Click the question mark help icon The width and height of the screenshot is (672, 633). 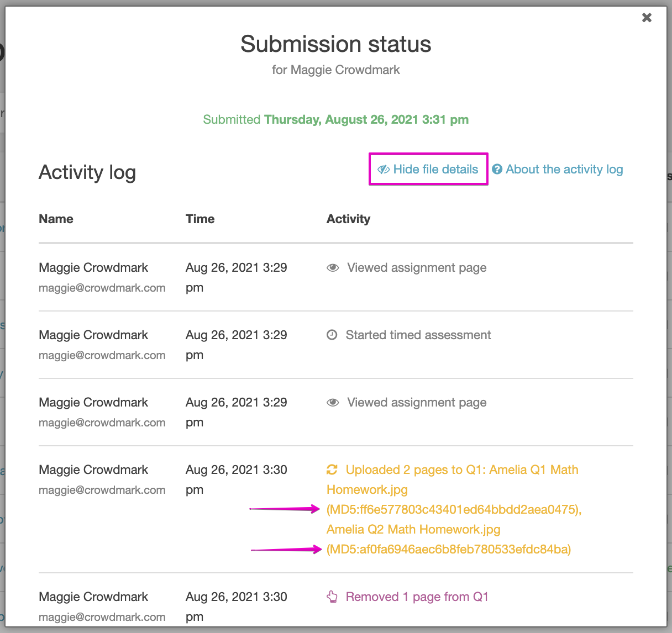click(x=497, y=169)
